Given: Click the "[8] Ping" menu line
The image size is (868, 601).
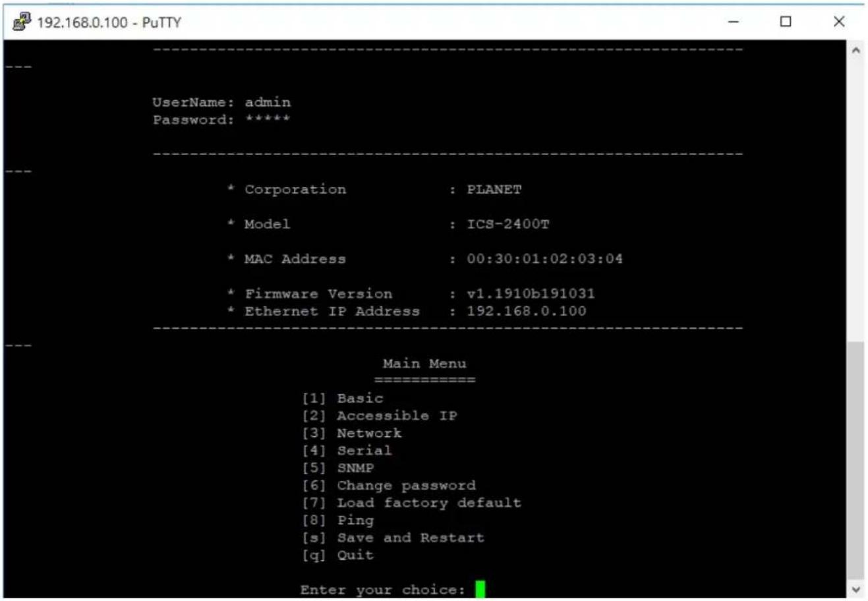Looking at the screenshot, I should point(338,521).
